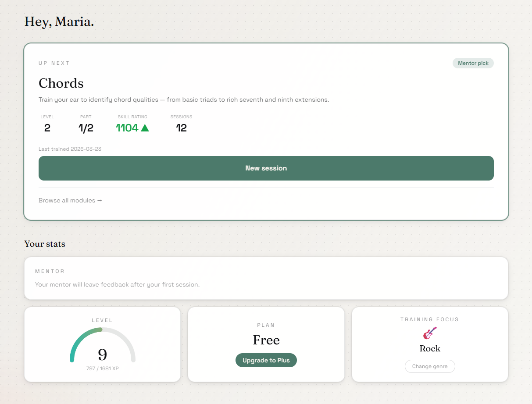The height and width of the screenshot is (404, 532).
Task: Click the Sessions count showing 12
Action: (182, 128)
